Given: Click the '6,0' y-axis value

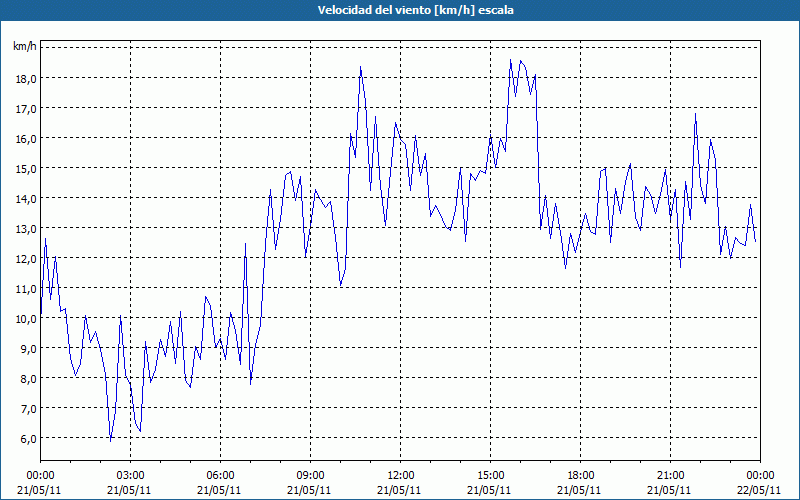Looking at the screenshot, I should pos(29,438).
